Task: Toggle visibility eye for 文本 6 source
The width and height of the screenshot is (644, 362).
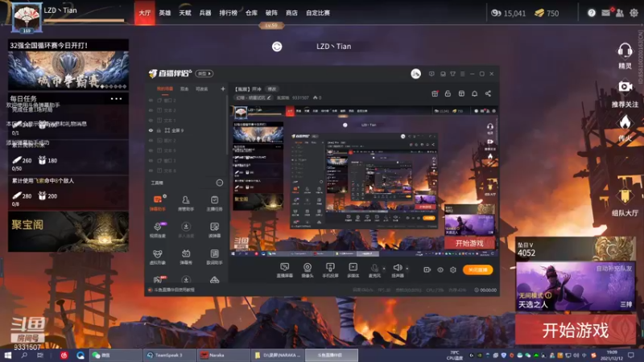Action: click(151, 171)
